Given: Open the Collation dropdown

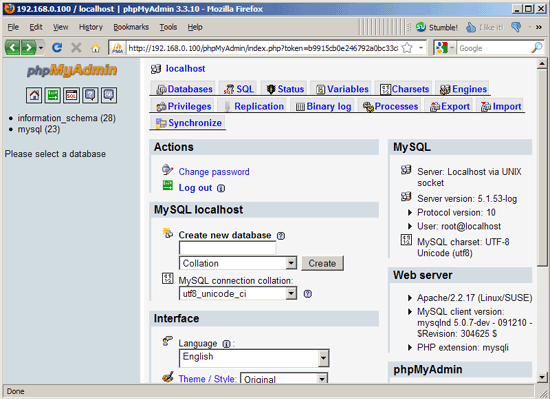Looking at the screenshot, I should [238, 263].
